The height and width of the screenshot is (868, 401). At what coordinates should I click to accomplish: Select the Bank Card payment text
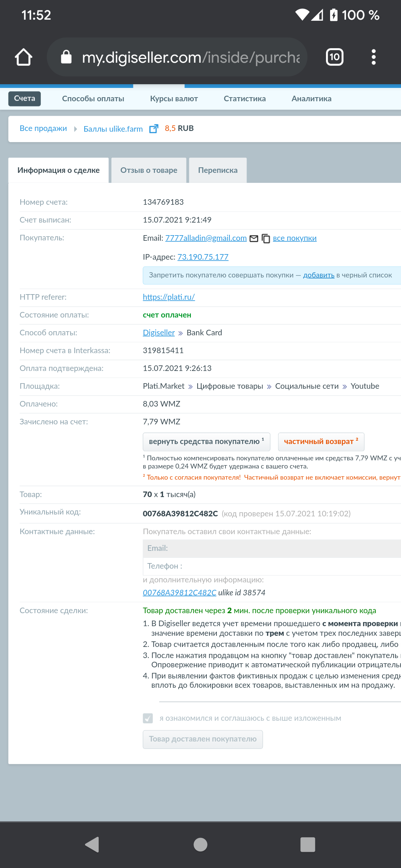point(204,333)
